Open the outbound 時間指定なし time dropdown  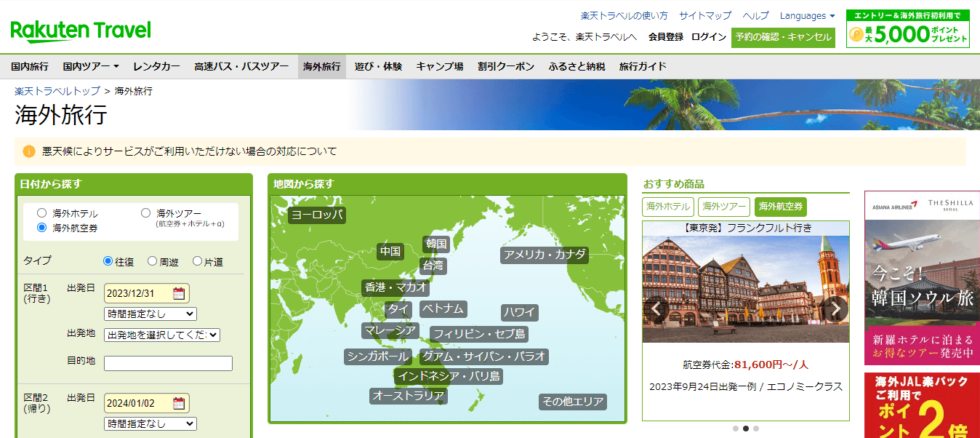(150, 314)
